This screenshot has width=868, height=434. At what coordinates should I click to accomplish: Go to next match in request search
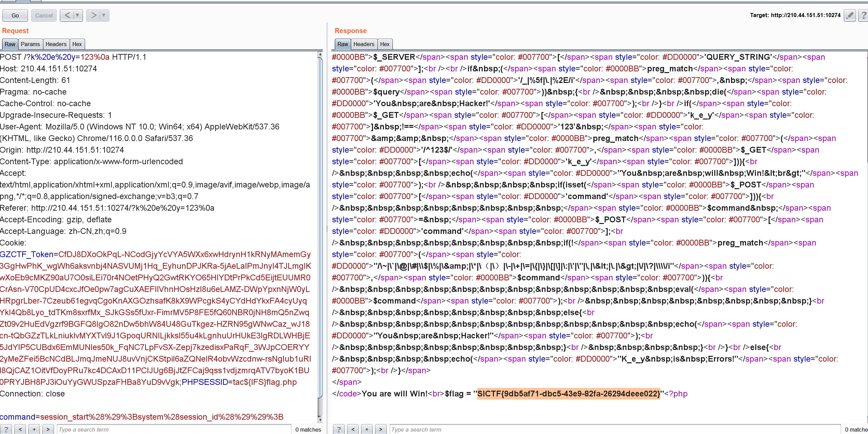(48, 429)
